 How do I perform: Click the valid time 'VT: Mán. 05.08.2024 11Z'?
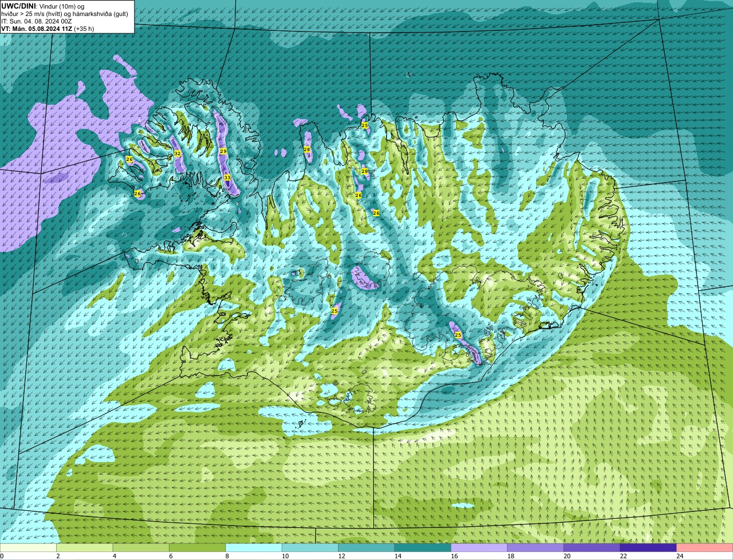point(37,28)
